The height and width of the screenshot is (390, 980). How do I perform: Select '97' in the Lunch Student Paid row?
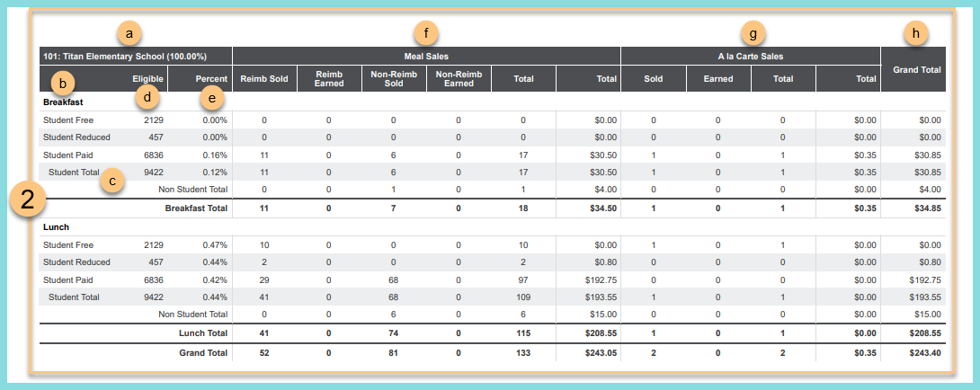523,280
